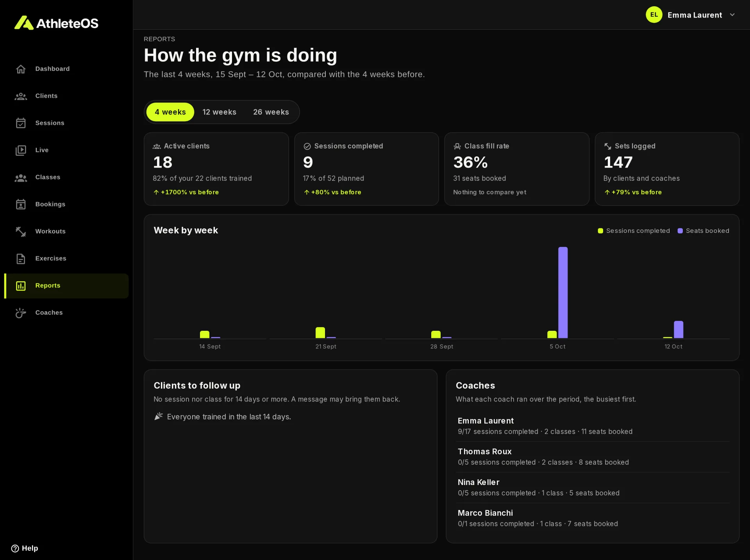Click the Help question mark icon
The height and width of the screenshot is (560, 750).
15,548
